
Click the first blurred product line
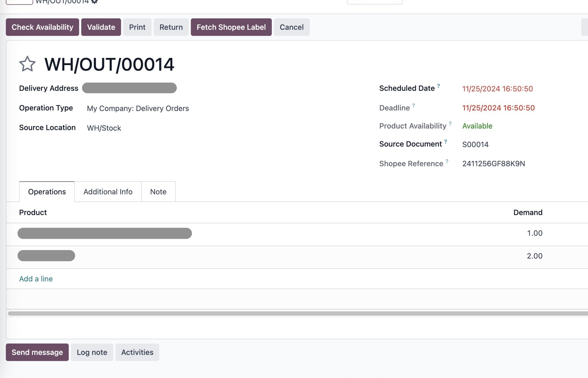point(105,233)
